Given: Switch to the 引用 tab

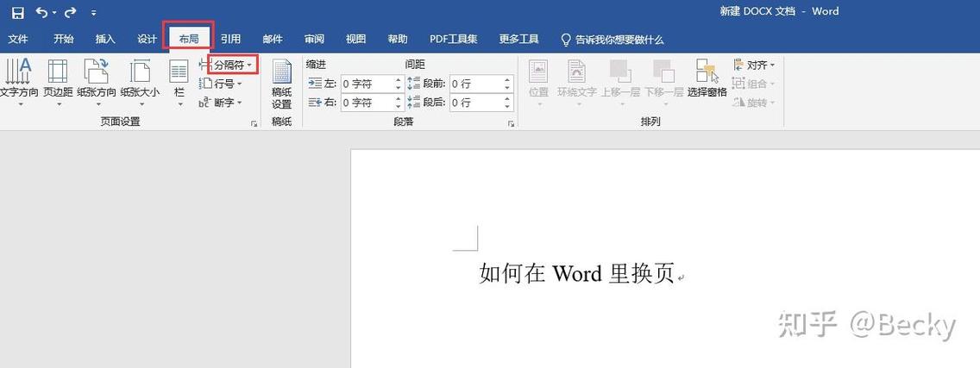Looking at the screenshot, I should [230, 39].
